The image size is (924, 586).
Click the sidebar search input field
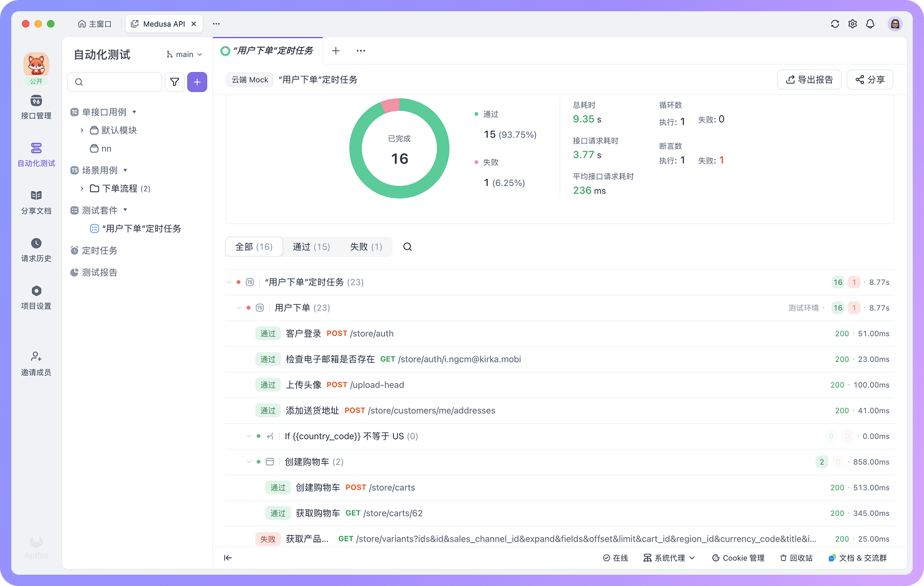(115, 82)
